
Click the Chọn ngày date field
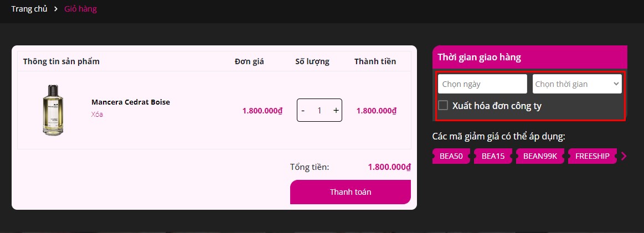[482, 84]
